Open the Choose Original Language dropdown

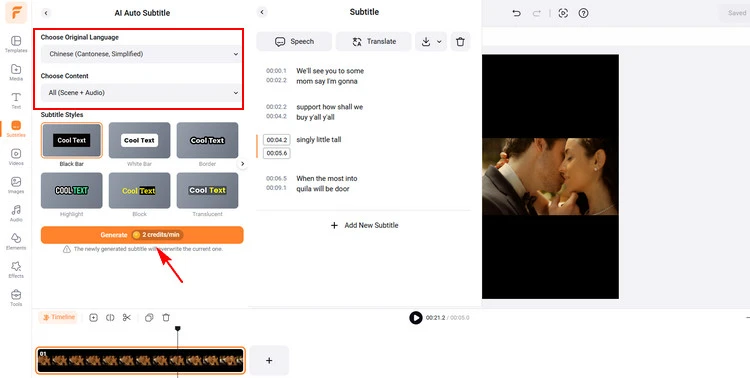point(141,54)
